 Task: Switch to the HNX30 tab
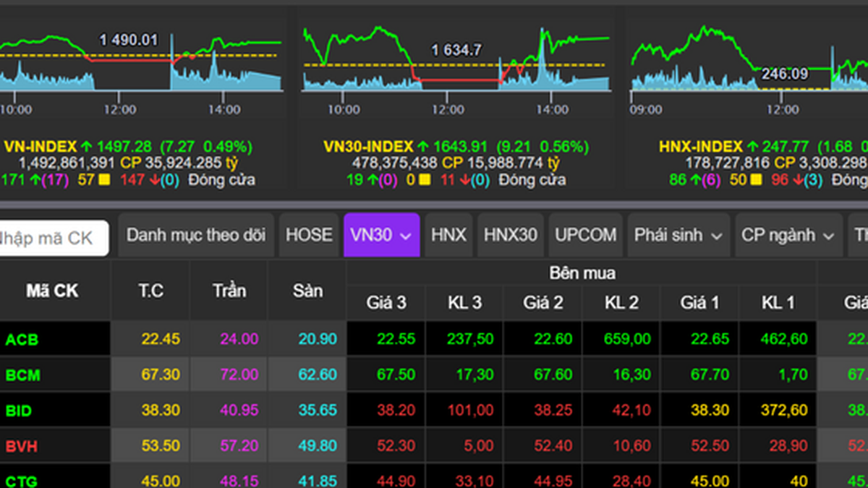(511, 235)
